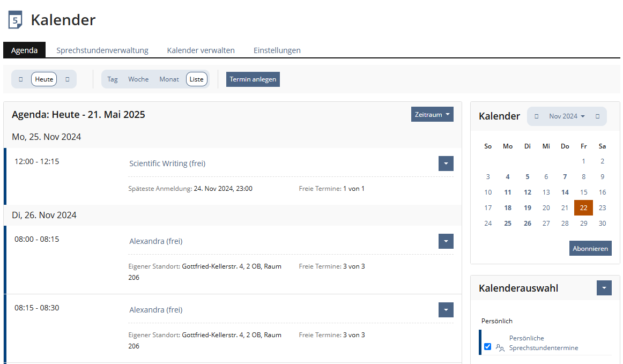
Task: Uncheck Persönliche Sprechstundentermine calendar checkbox
Action: click(x=487, y=347)
